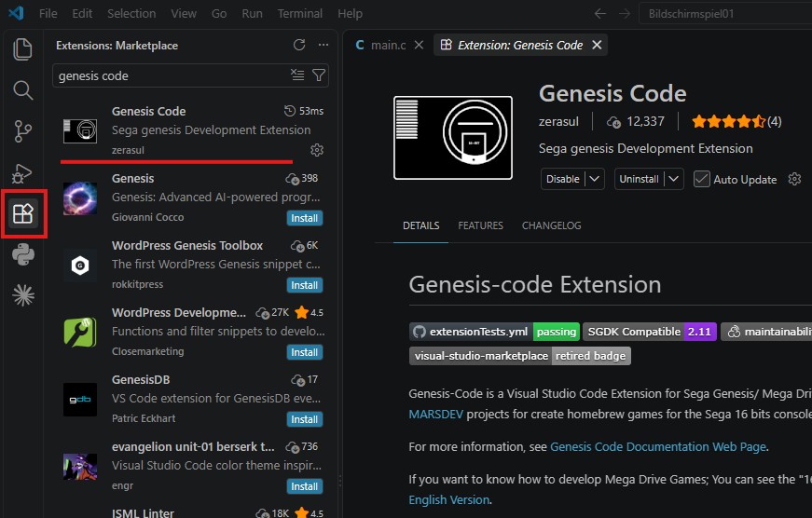812x518 pixels.
Task: Open the Edit menu
Action: coord(82,13)
